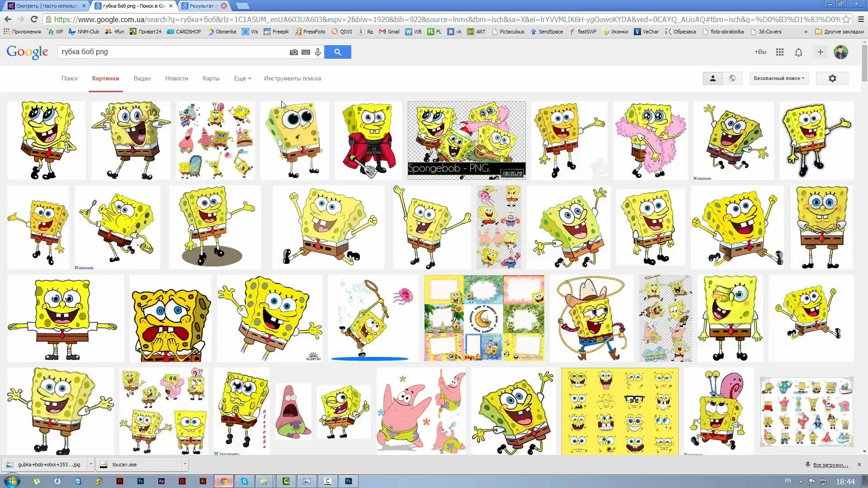Switch to the Видео tab

[142, 78]
